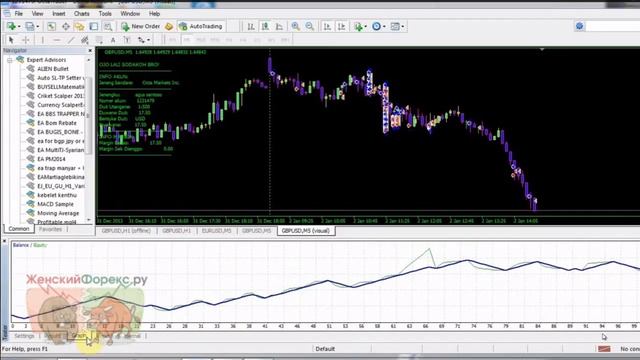640x360 pixels.
Task: Collapse the Expert Advisors tree node
Action: point(9,60)
